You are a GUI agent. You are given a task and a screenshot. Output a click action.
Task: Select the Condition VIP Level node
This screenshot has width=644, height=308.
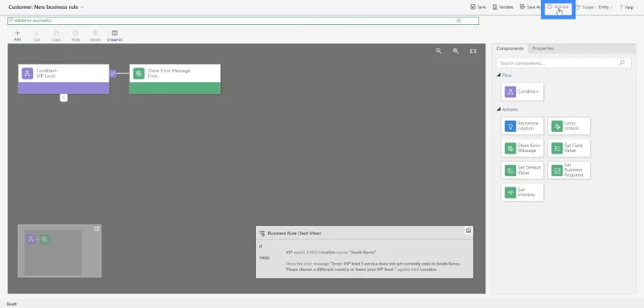pyautogui.click(x=64, y=79)
